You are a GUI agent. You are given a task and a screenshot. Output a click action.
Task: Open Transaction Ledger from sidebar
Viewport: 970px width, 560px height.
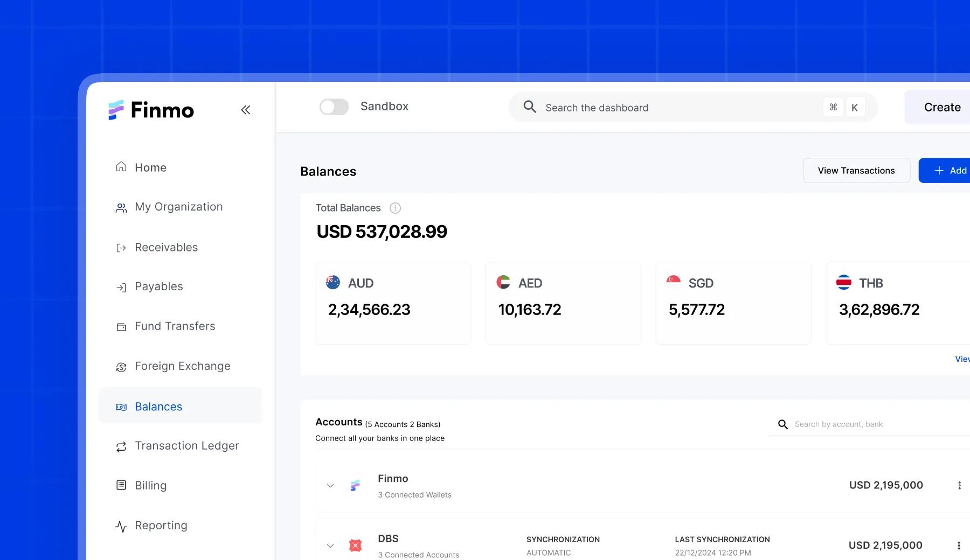click(186, 446)
